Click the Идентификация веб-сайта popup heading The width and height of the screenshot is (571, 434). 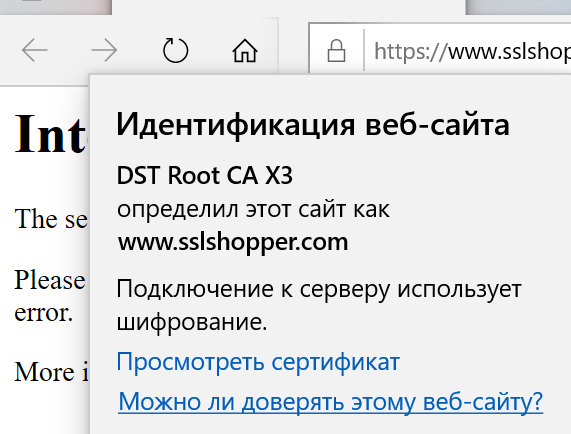(x=312, y=125)
